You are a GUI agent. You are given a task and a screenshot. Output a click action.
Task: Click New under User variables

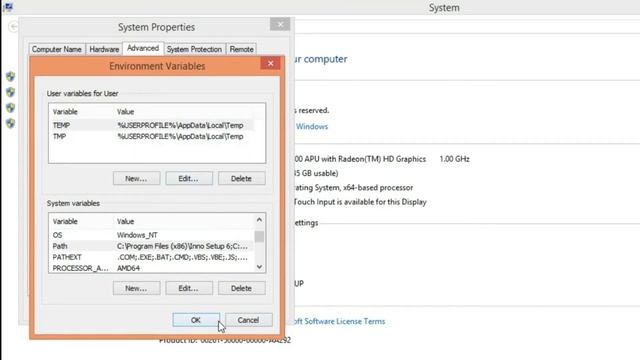(136, 178)
